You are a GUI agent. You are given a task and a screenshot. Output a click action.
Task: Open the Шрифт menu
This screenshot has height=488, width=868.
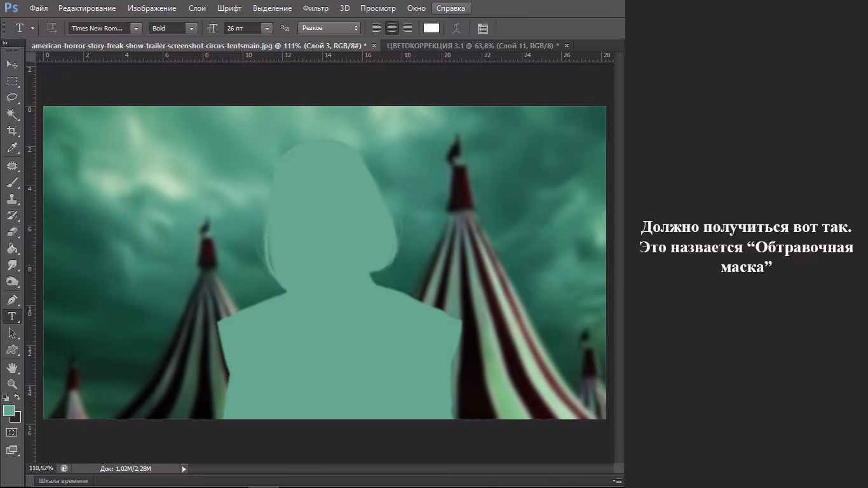(229, 8)
